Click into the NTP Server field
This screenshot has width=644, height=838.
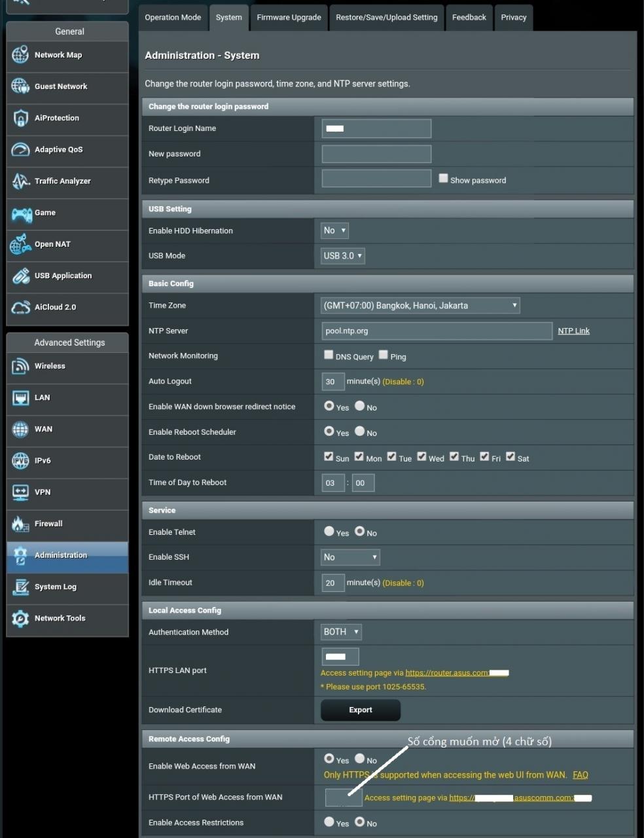[x=437, y=331]
